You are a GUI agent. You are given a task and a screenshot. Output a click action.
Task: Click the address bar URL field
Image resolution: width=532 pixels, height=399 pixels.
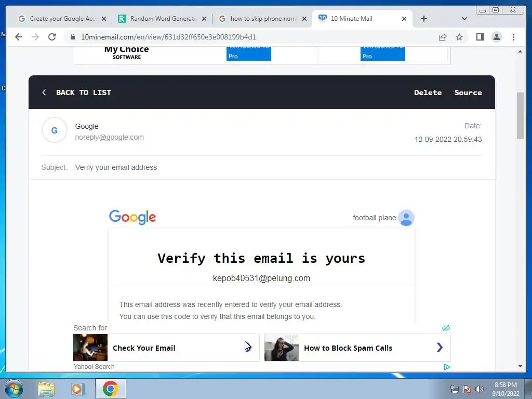point(168,37)
